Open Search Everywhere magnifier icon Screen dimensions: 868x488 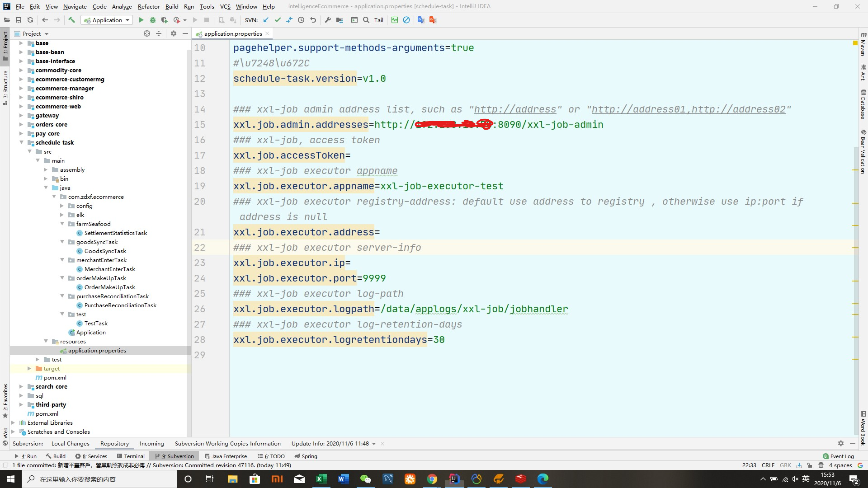(366, 20)
